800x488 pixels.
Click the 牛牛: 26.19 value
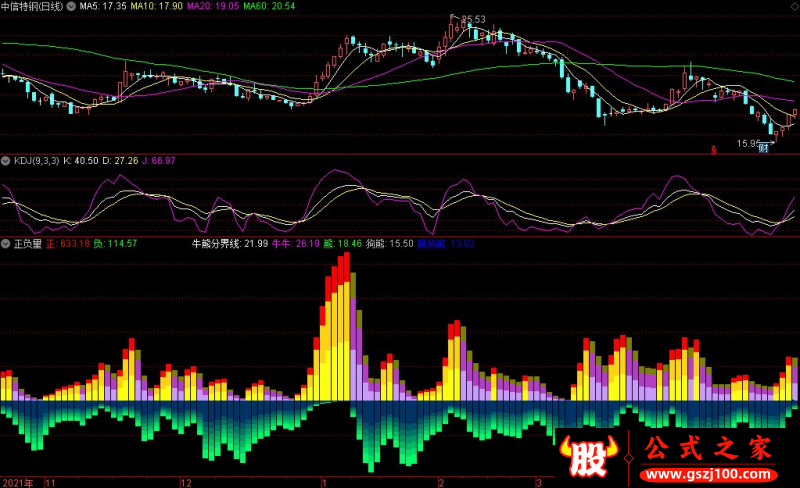point(296,244)
